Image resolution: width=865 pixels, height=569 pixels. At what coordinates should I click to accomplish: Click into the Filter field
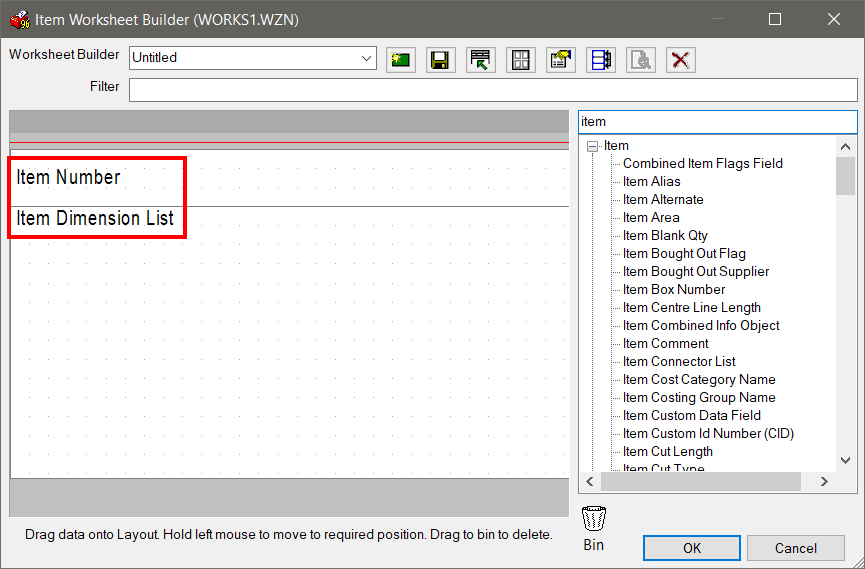[493, 90]
